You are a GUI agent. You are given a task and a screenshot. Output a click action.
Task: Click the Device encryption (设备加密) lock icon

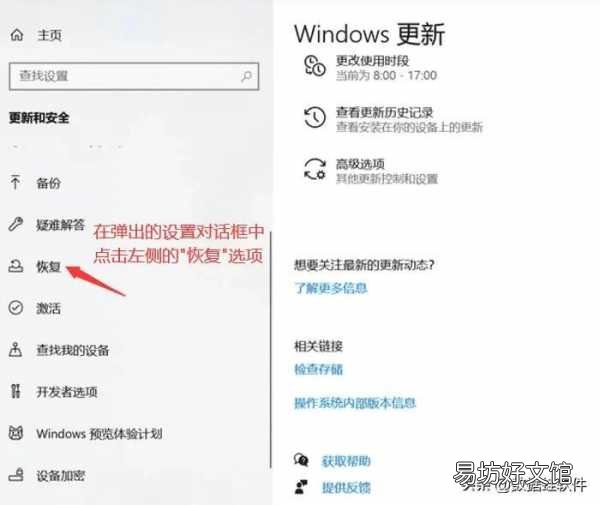pos(16,475)
